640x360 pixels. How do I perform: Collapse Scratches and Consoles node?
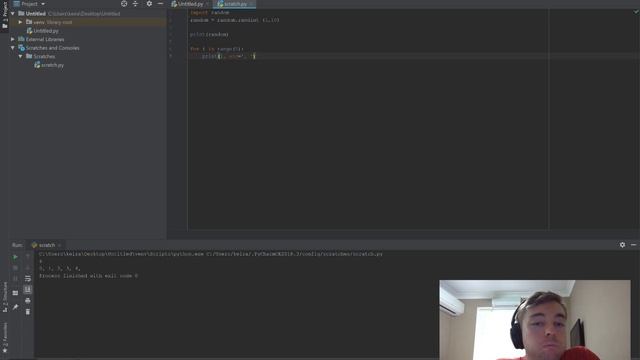(13, 48)
